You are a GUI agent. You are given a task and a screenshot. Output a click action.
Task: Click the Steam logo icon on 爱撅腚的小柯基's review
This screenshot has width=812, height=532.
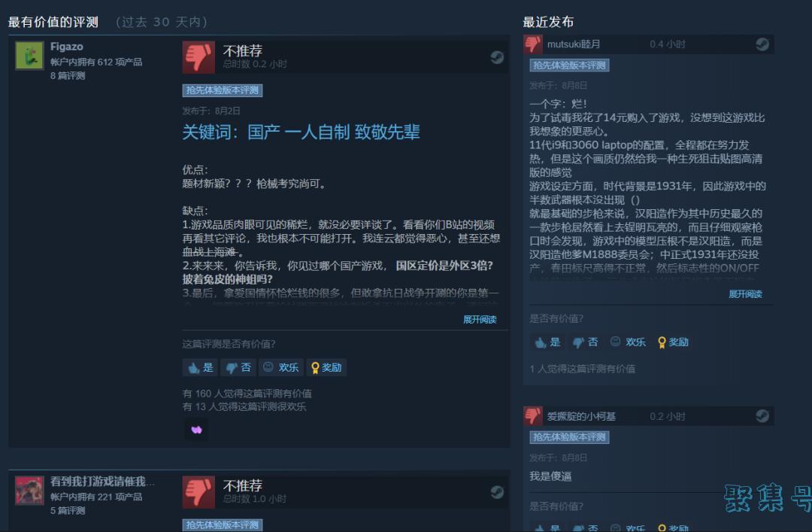point(762,416)
